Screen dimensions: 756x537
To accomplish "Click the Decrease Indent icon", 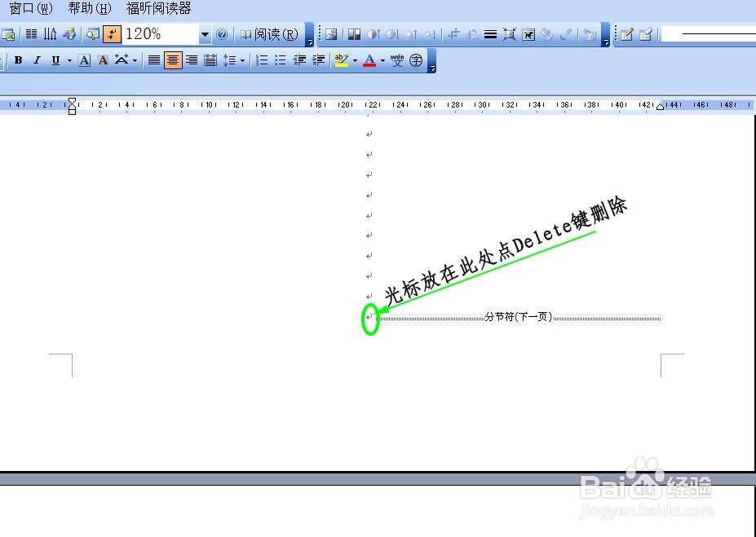I will point(299,60).
